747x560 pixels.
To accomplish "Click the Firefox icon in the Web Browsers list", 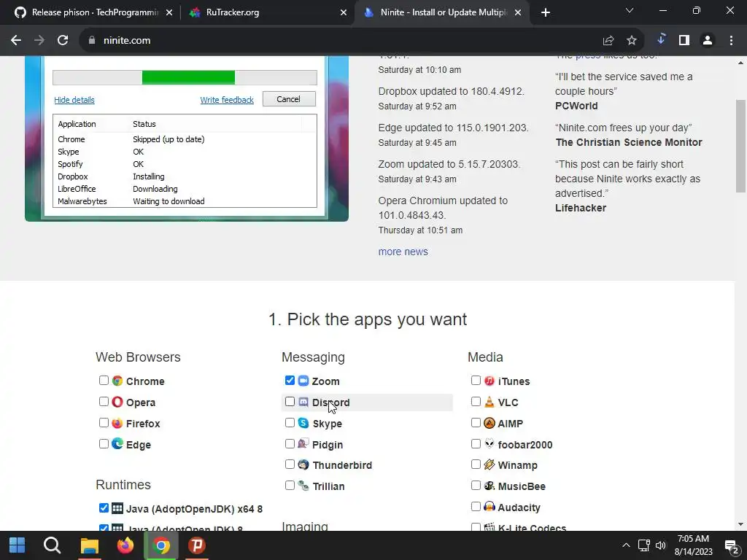I will [117, 423].
